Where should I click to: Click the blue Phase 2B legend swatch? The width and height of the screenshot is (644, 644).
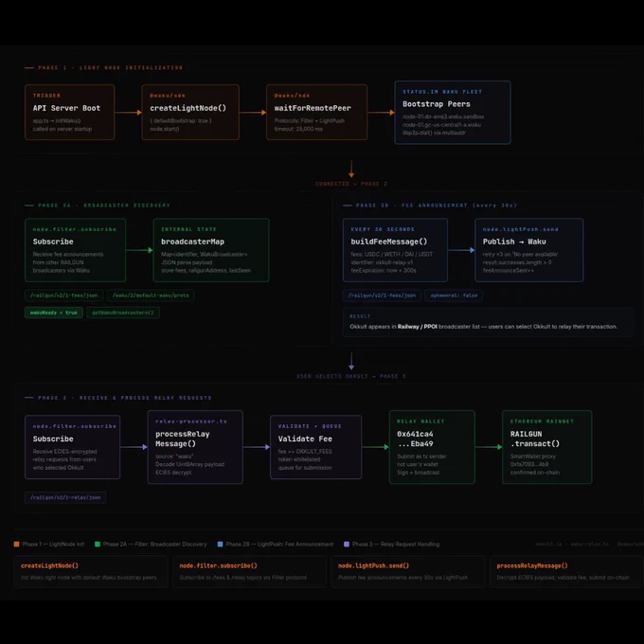point(220,544)
